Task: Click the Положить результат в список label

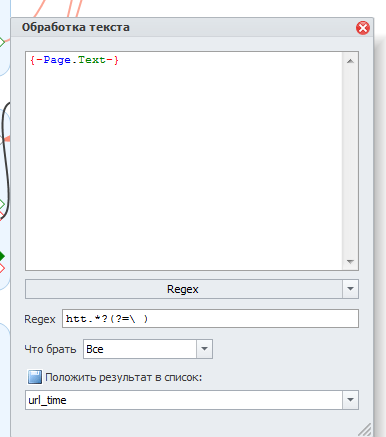Action: tap(124, 377)
